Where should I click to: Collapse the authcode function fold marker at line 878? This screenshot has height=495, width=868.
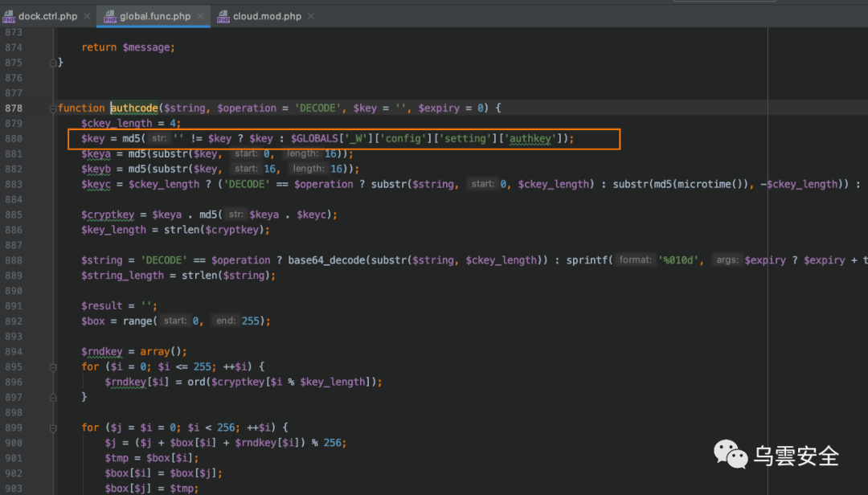(53, 108)
